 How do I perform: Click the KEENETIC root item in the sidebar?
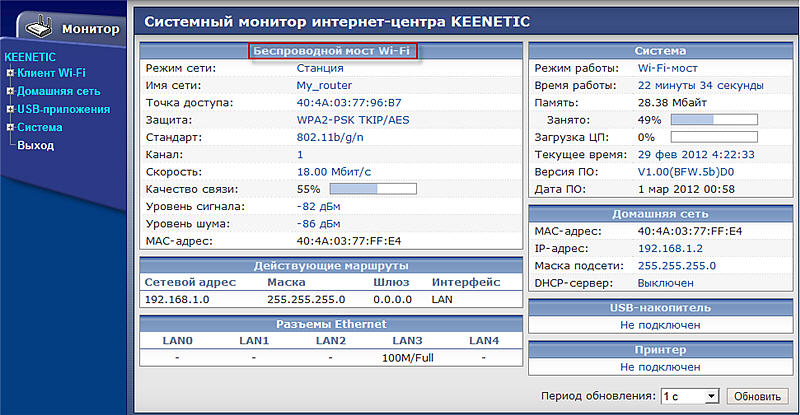click(x=30, y=57)
